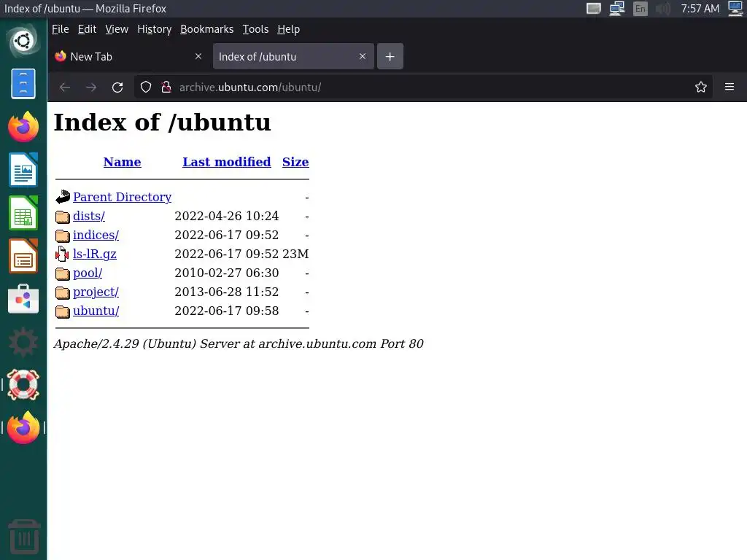The width and height of the screenshot is (747, 560).
Task: Click the date 2010-02-27 06:30
Action: pyautogui.click(x=227, y=273)
